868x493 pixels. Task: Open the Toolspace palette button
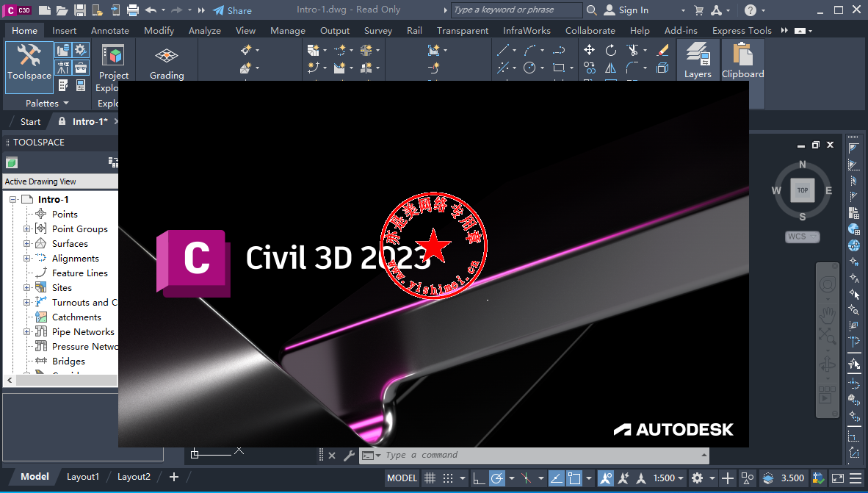(29, 67)
